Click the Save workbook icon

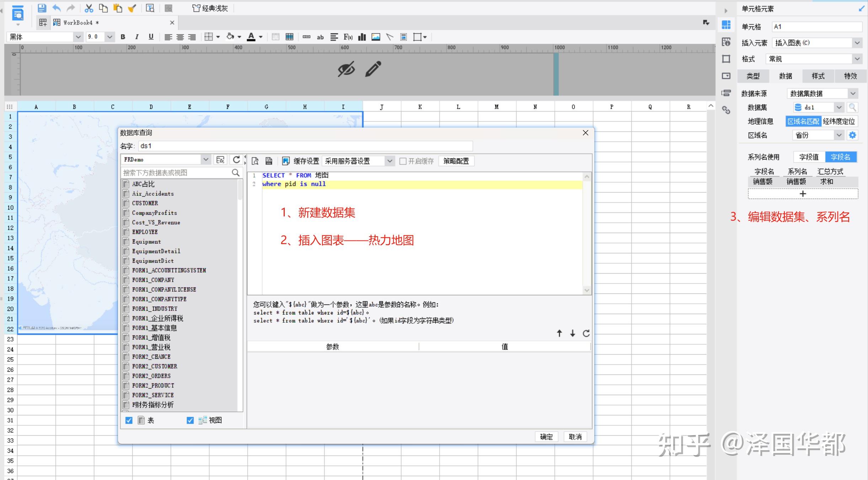point(42,8)
